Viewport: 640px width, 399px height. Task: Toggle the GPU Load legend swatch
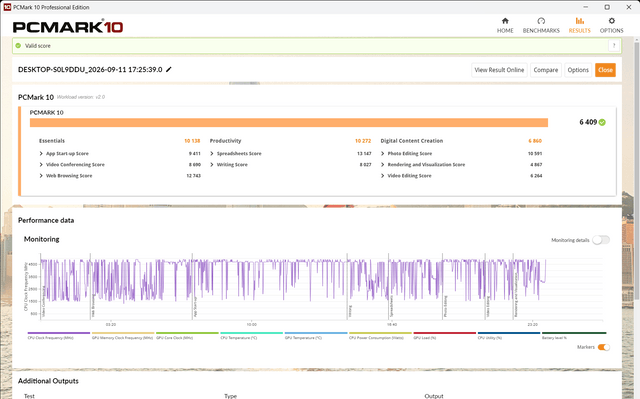(x=444, y=333)
